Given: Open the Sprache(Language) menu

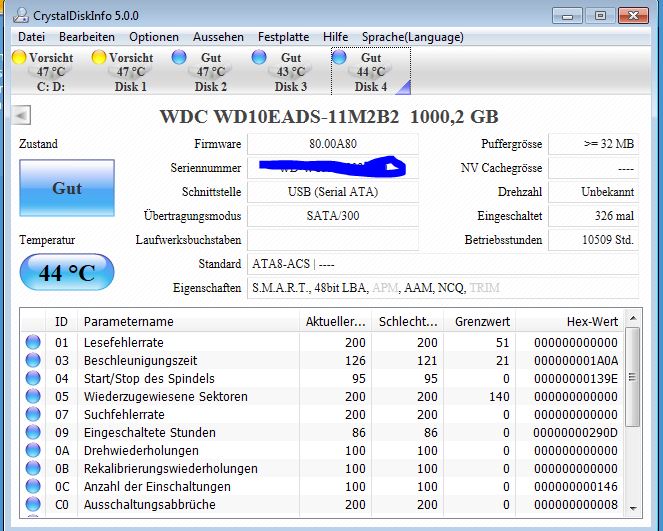Looking at the screenshot, I should [413, 37].
